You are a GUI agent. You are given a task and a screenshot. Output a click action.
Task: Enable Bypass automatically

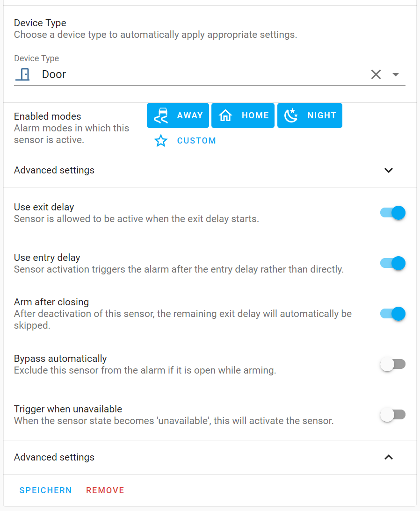point(392,364)
